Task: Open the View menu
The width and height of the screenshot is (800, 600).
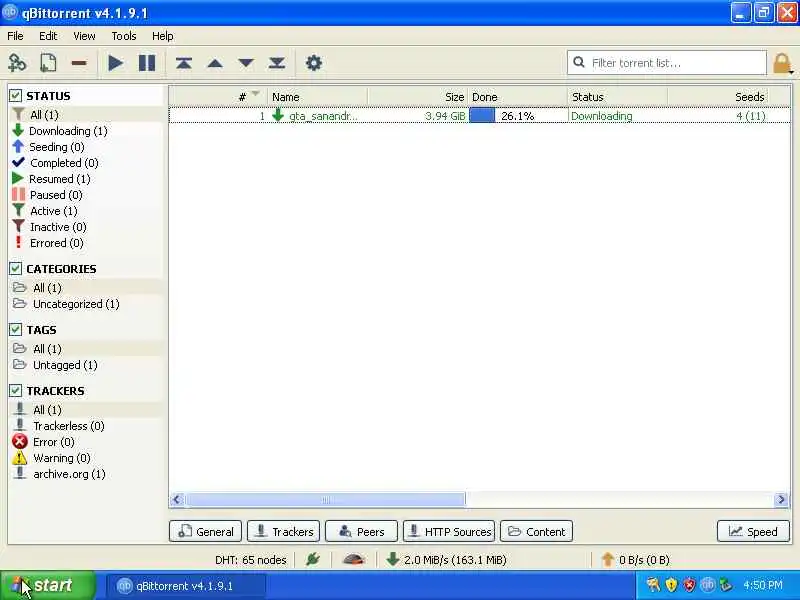Action: click(x=84, y=36)
